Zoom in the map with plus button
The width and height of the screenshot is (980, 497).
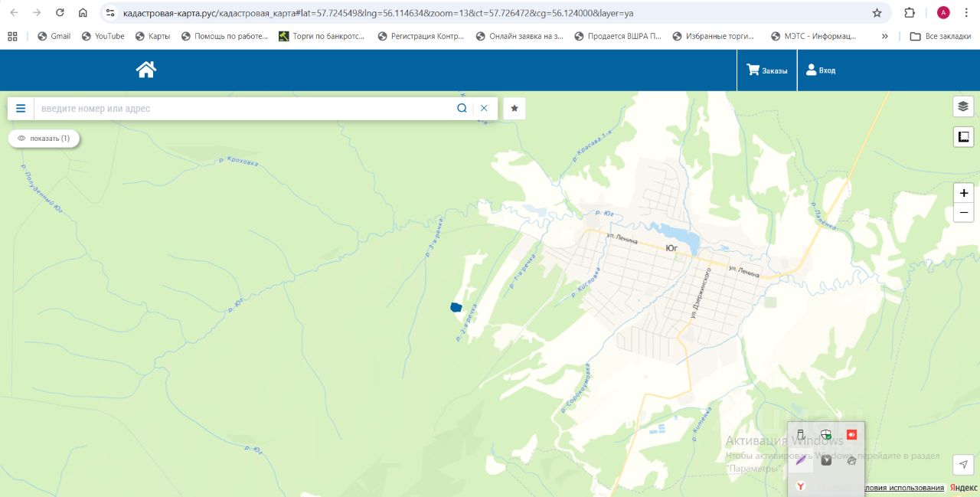[x=963, y=193]
